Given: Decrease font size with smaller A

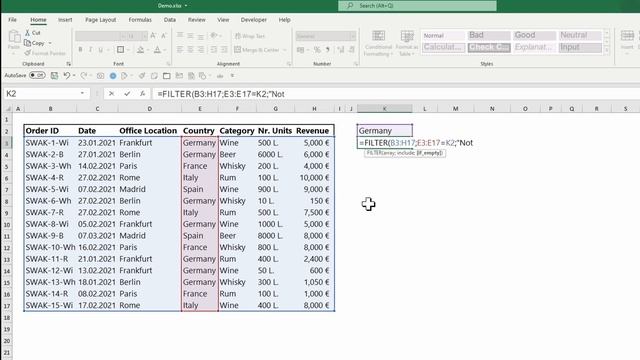Looking at the screenshot, I should click(x=164, y=36).
